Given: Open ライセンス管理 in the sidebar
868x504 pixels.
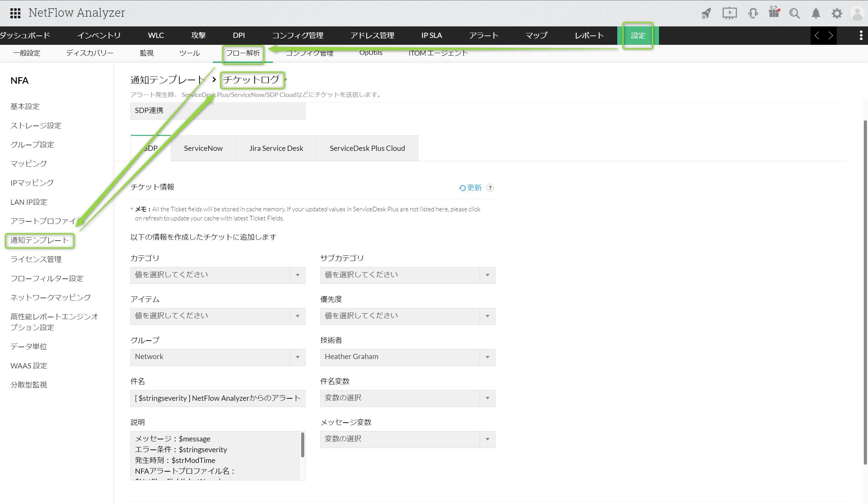Looking at the screenshot, I should coord(36,259).
